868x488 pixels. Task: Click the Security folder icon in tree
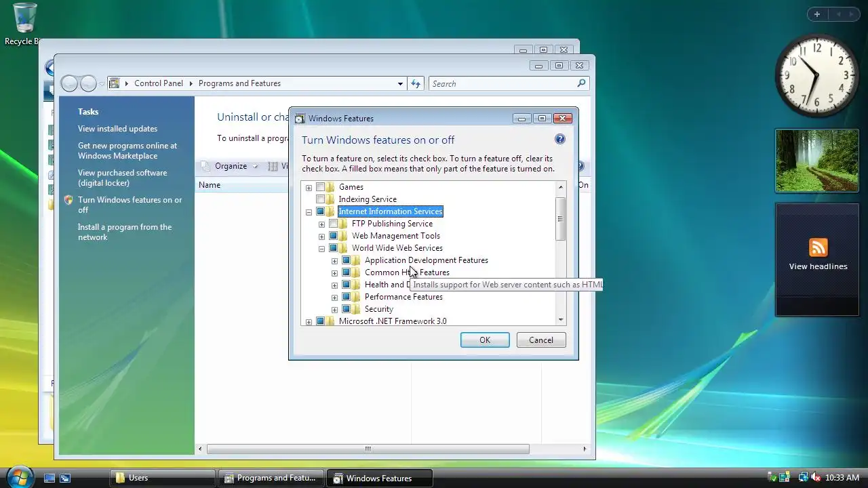point(356,309)
